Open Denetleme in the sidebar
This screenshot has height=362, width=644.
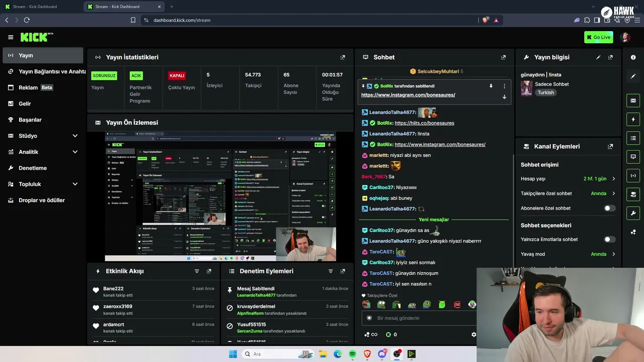tap(42, 168)
